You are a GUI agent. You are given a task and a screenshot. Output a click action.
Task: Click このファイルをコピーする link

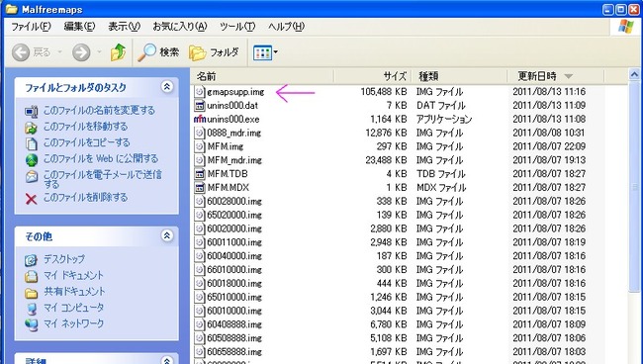tap(87, 142)
